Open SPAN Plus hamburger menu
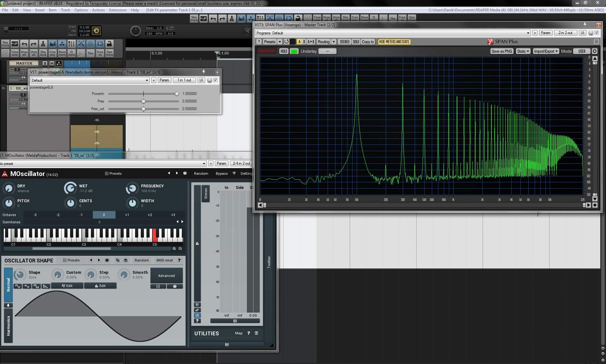 [x=596, y=42]
